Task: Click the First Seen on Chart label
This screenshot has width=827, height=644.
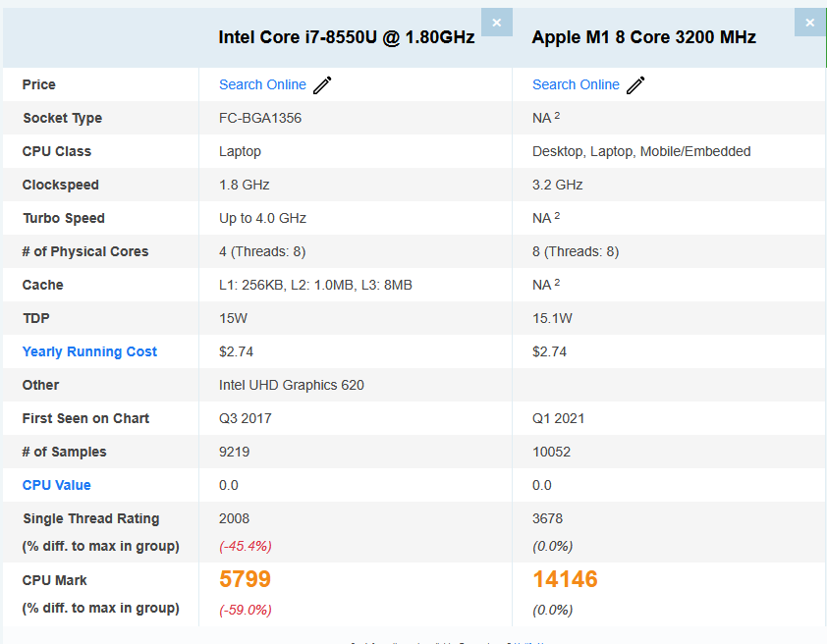Action: [85, 418]
